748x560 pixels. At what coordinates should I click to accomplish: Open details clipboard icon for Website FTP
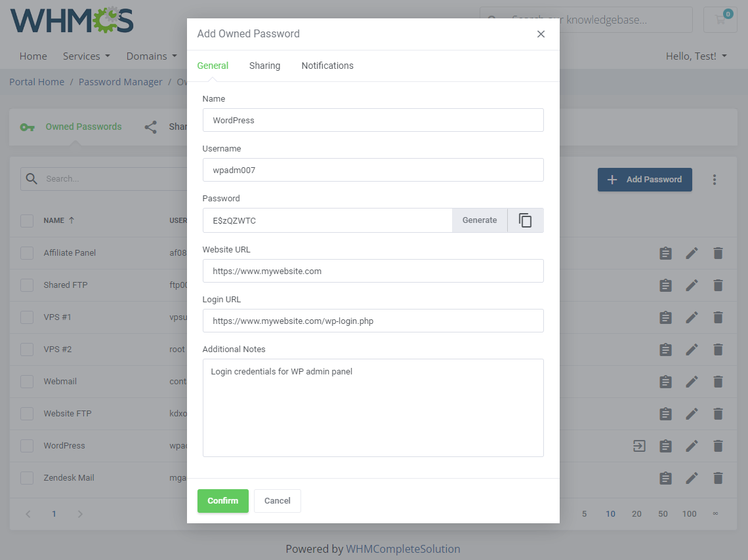point(665,414)
